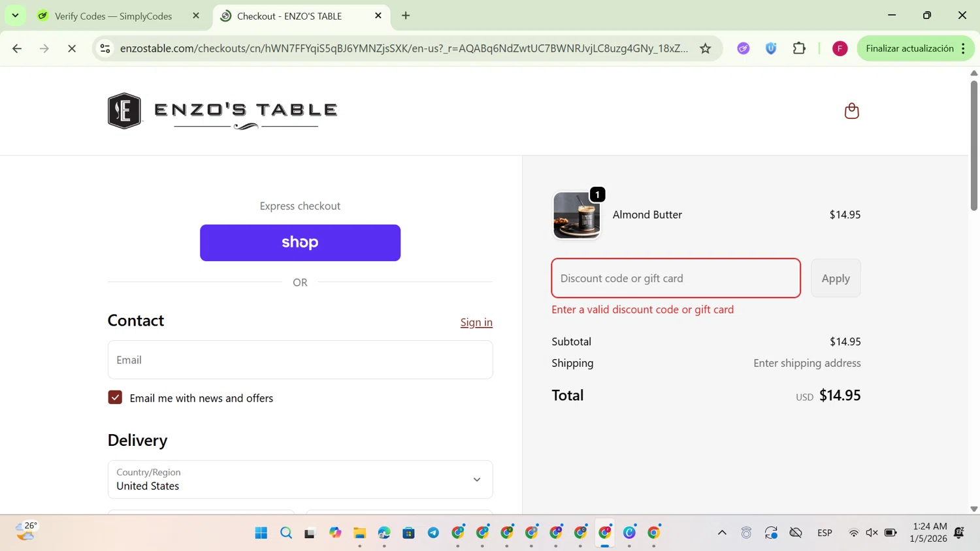This screenshot has width=980, height=551.
Task: Open the Chrome profile avatar F
Action: coord(840,48)
